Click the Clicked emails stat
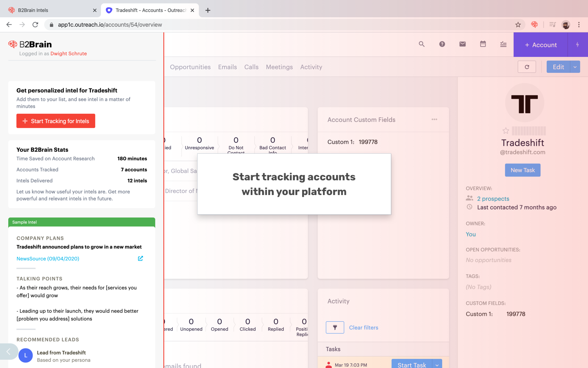Viewport: 588px width, 368px height. [248, 325]
